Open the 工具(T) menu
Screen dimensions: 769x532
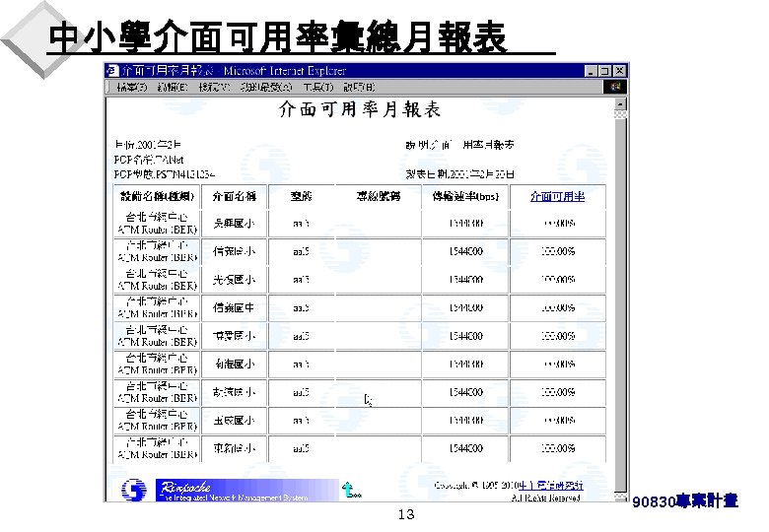(x=317, y=88)
